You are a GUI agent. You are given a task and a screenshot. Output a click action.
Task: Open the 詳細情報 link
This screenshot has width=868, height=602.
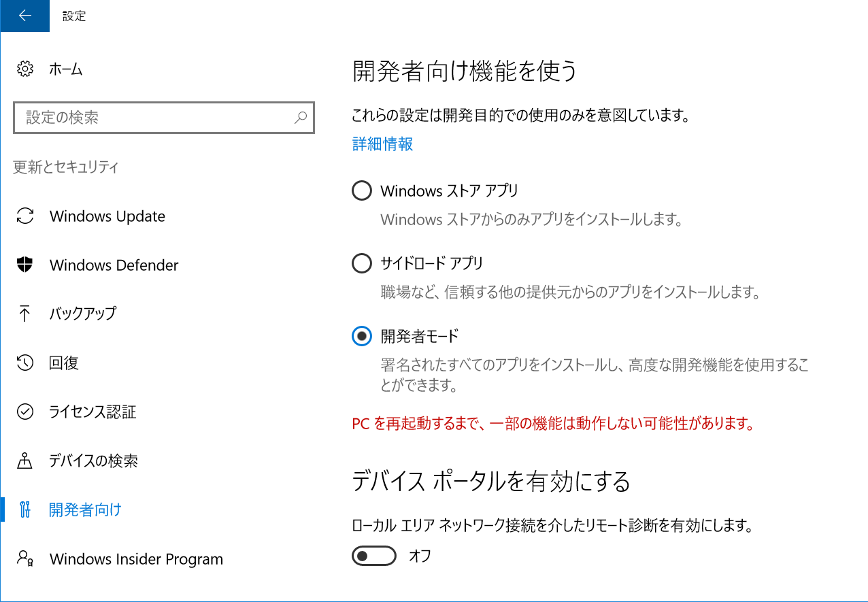click(x=382, y=144)
